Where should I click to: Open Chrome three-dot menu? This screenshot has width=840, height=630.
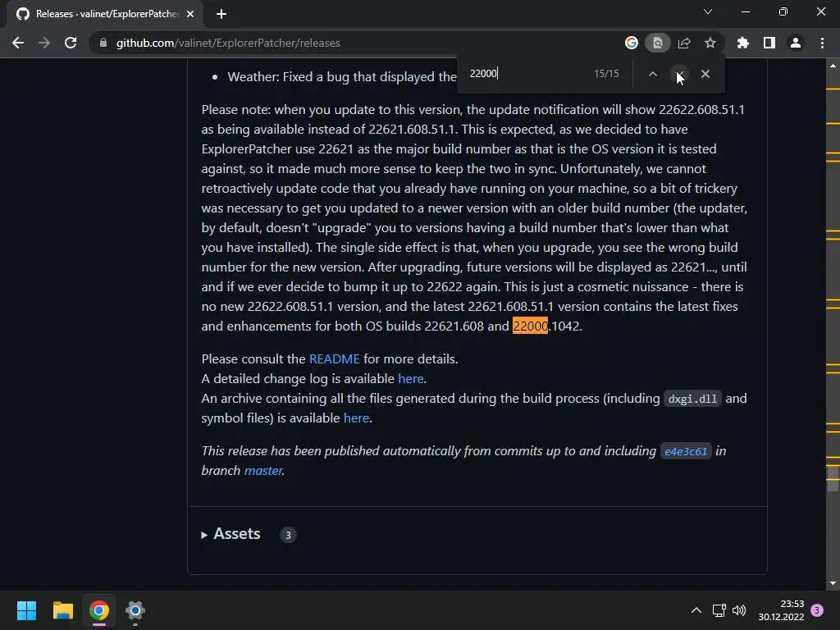point(822,43)
